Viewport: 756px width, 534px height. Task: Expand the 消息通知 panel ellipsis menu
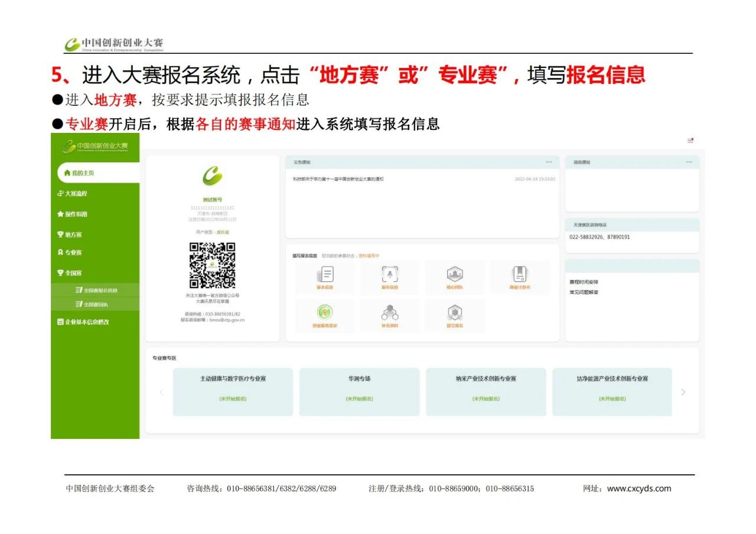[x=689, y=162]
